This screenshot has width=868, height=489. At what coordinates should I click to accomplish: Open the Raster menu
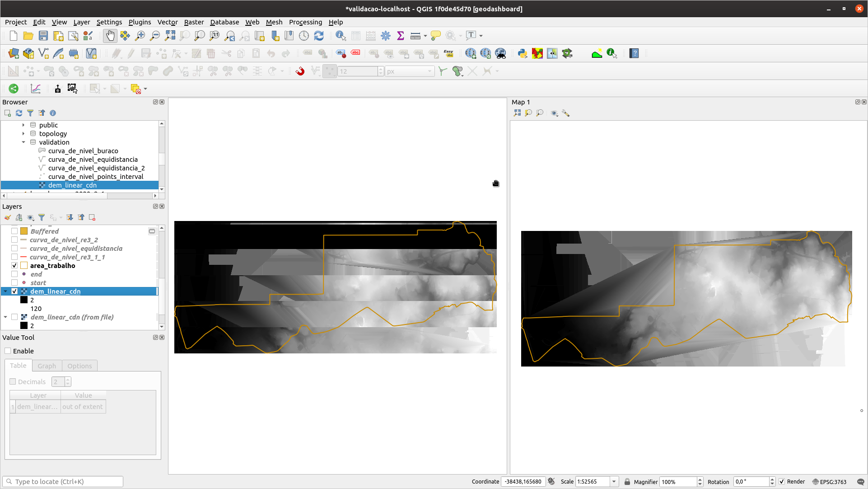tap(194, 22)
